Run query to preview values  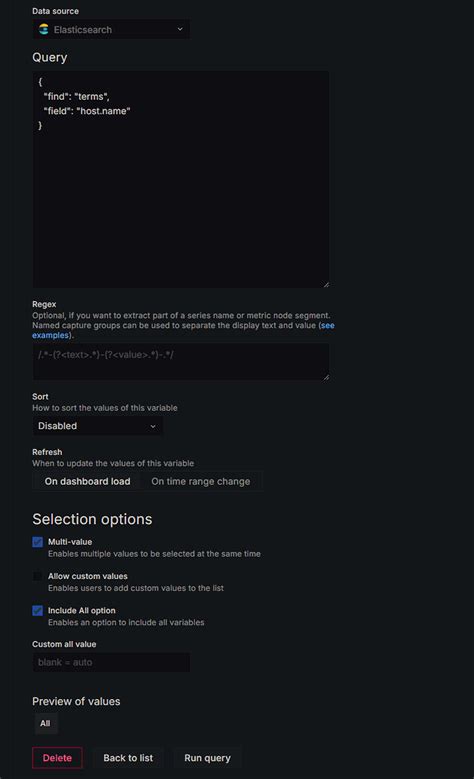coord(207,758)
